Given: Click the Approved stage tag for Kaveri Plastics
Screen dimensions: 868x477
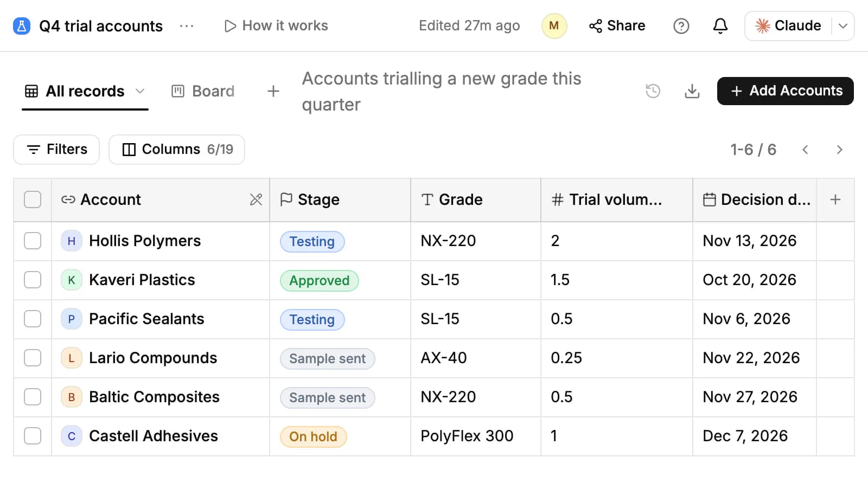Looking at the screenshot, I should pyautogui.click(x=320, y=281).
